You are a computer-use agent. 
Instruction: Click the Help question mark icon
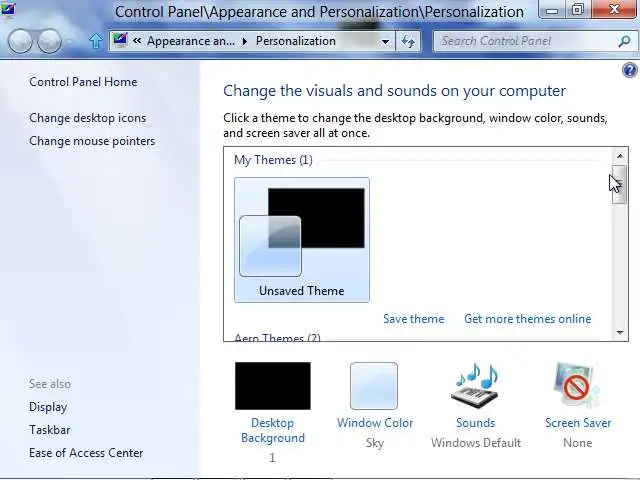(x=630, y=70)
